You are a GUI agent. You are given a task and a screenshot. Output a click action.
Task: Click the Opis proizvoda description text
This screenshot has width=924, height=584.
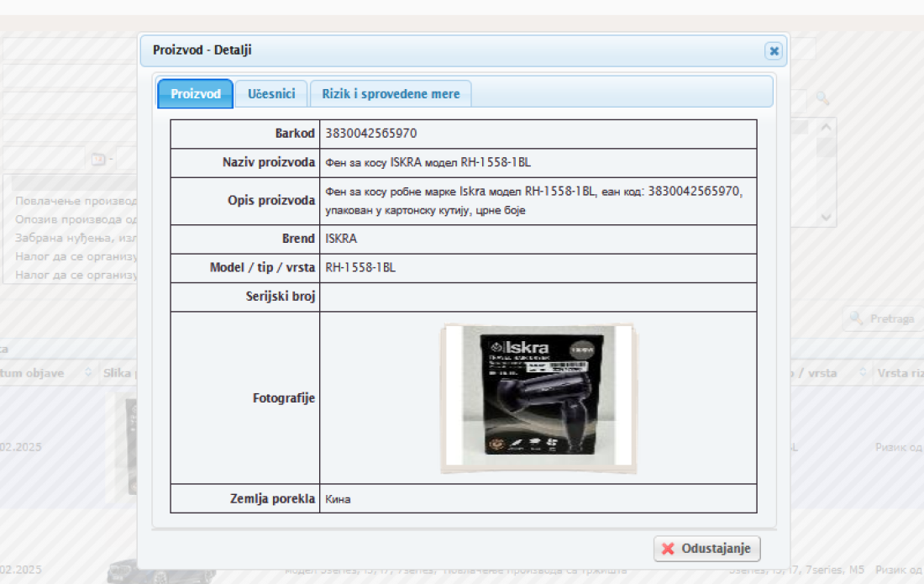533,201
